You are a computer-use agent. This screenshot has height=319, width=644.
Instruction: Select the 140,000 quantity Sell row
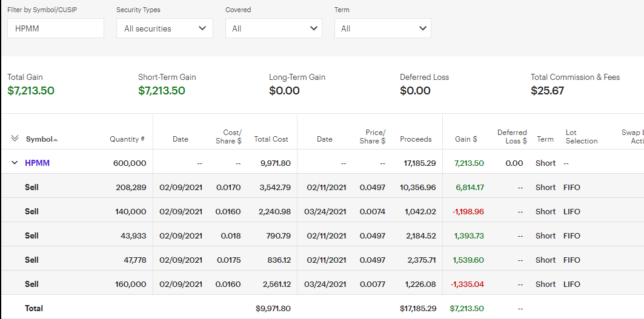click(x=32, y=211)
